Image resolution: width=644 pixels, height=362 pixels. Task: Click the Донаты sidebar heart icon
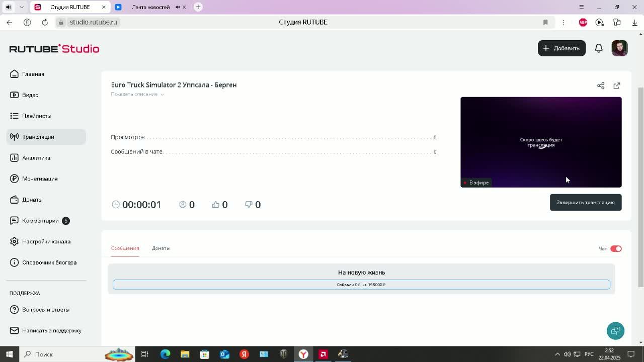(14, 200)
